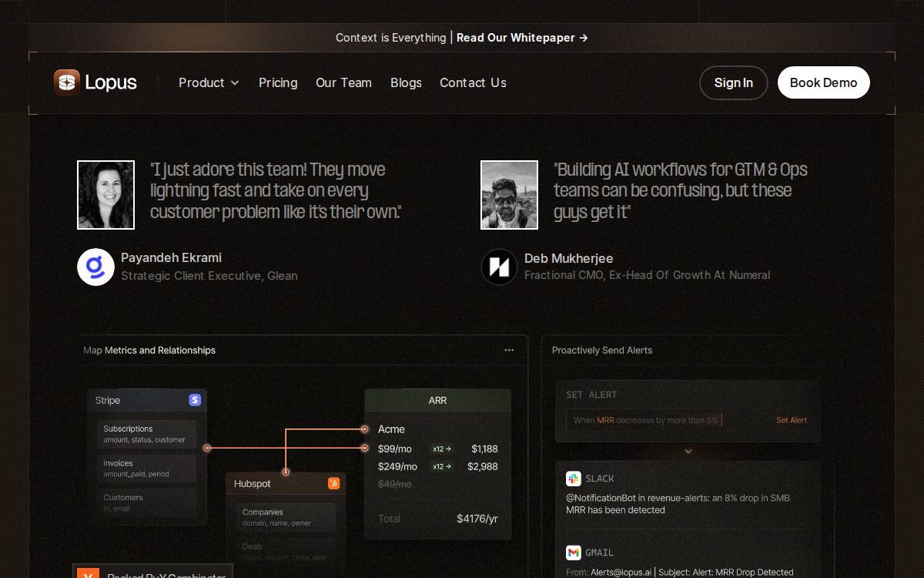Select the Subscriptions row in Stripe

point(146,434)
